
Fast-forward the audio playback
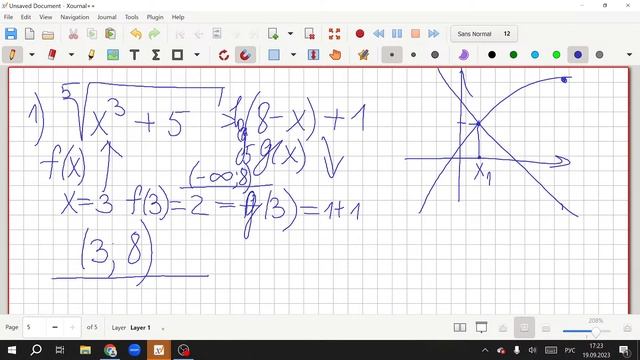434,34
